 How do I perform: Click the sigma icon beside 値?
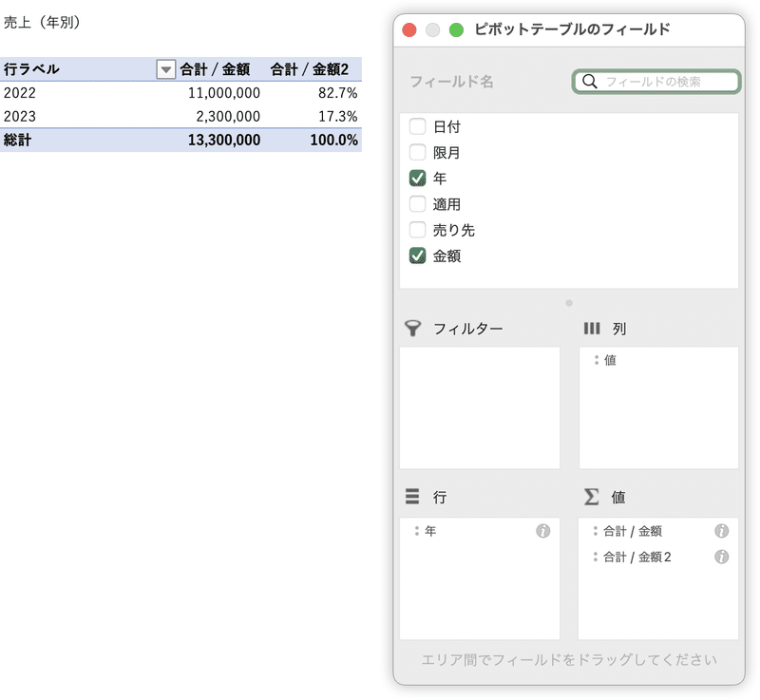tap(591, 497)
